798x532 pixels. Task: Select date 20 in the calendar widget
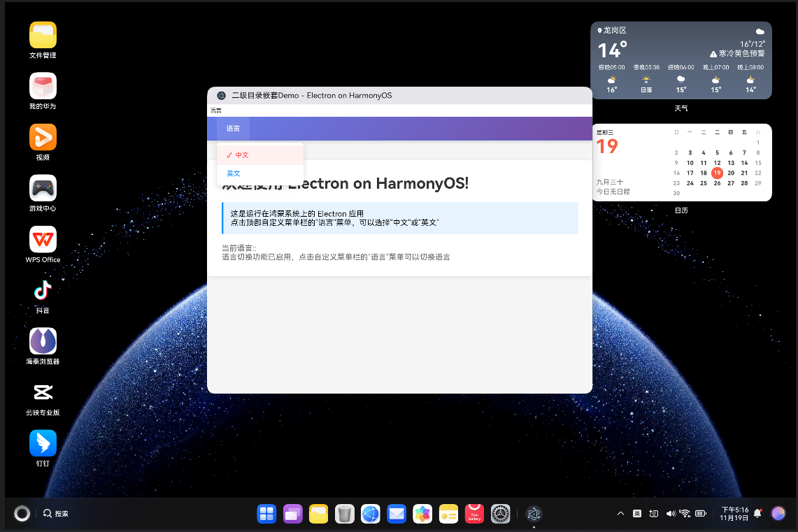tap(731, 173)
